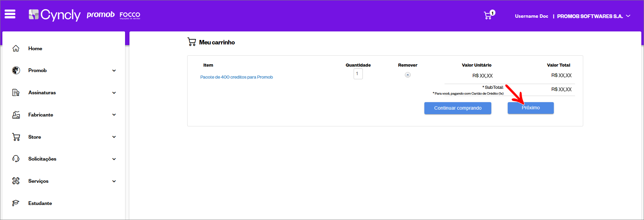Viewport: 644px width, 220px height.
Task: Open the hamburger menu
Action: 10,14
